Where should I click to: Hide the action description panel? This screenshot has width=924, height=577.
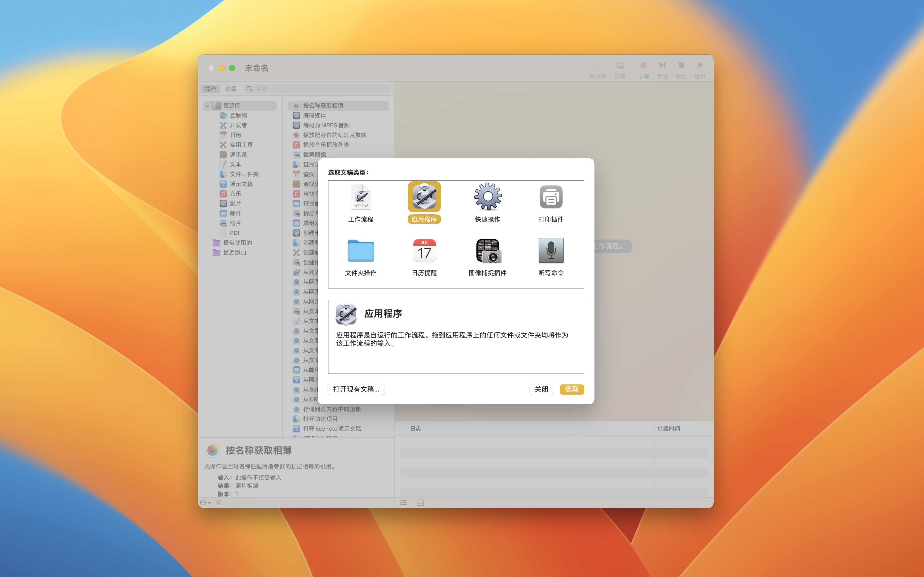point(220,503)
